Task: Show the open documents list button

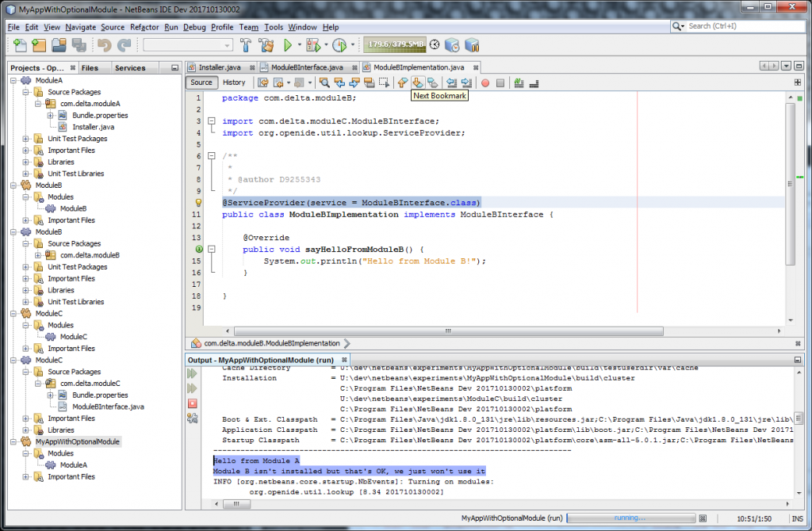Action: pos(786,66)
